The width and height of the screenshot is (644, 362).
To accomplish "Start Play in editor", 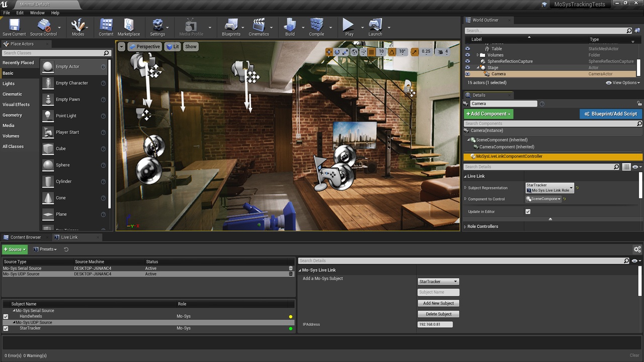I will [x=349, y=27].
